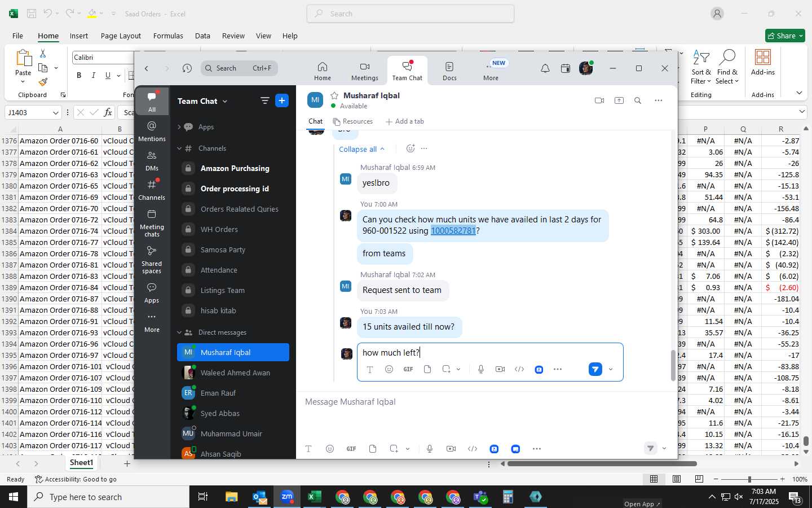Open Excel Name Box dropdown

click(55, 113)
